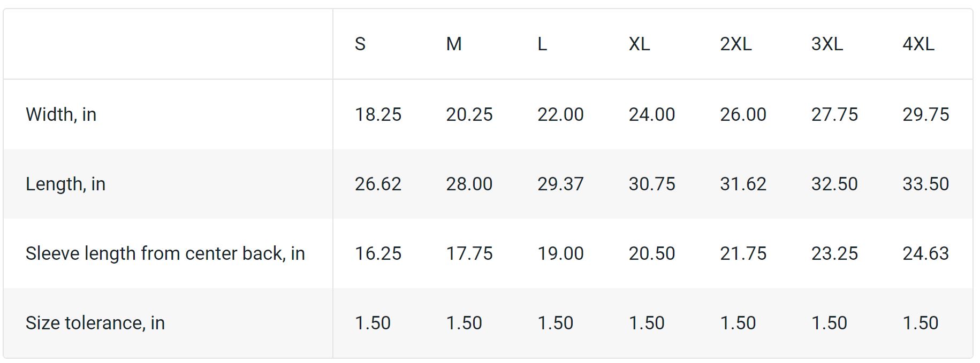Click the M size column header
This screenshot has width=980, height=363.
pyautogui.click(x=454, y=44)
